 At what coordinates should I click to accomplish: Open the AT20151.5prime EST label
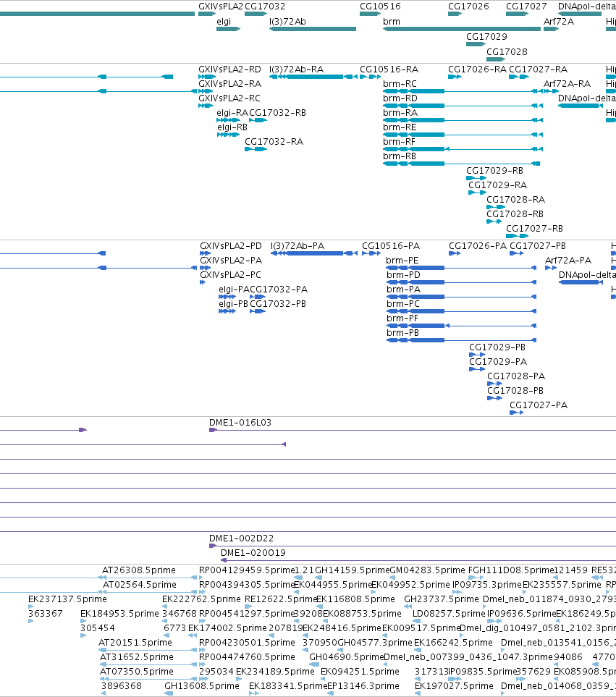(135, 643)
